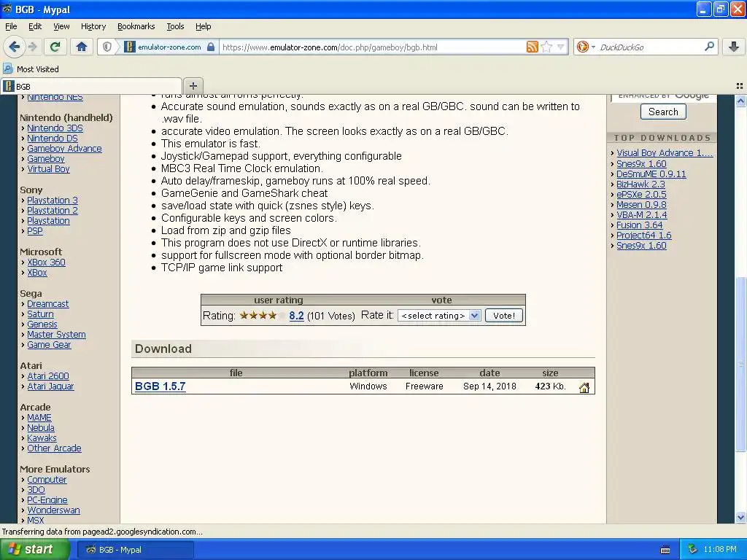Click the system tray network icon

click(x=693, y=550)
